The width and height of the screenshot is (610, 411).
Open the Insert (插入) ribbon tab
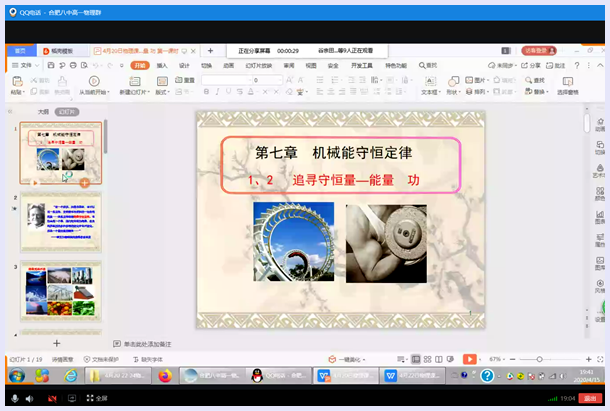point(162,65)
